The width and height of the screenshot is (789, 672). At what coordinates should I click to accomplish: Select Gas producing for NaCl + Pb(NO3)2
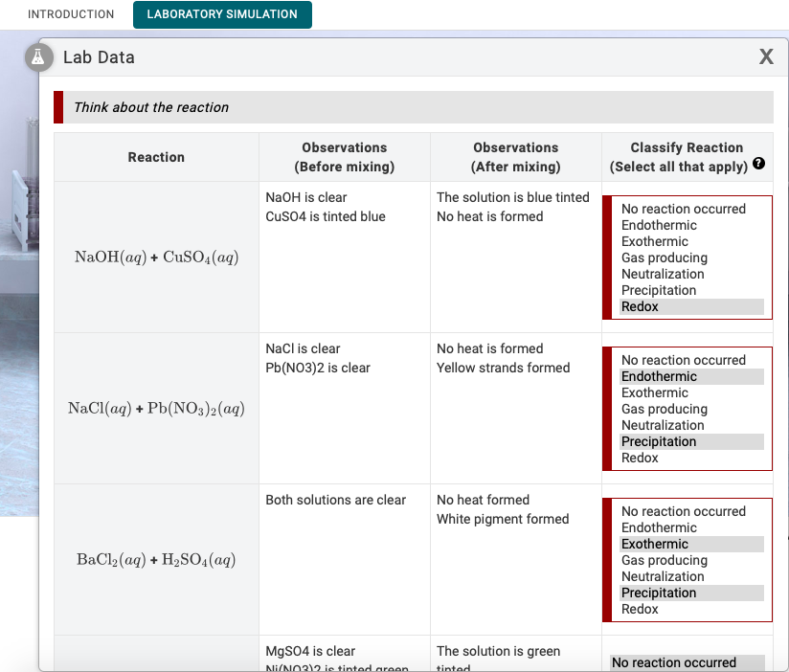tap(691, 409)
